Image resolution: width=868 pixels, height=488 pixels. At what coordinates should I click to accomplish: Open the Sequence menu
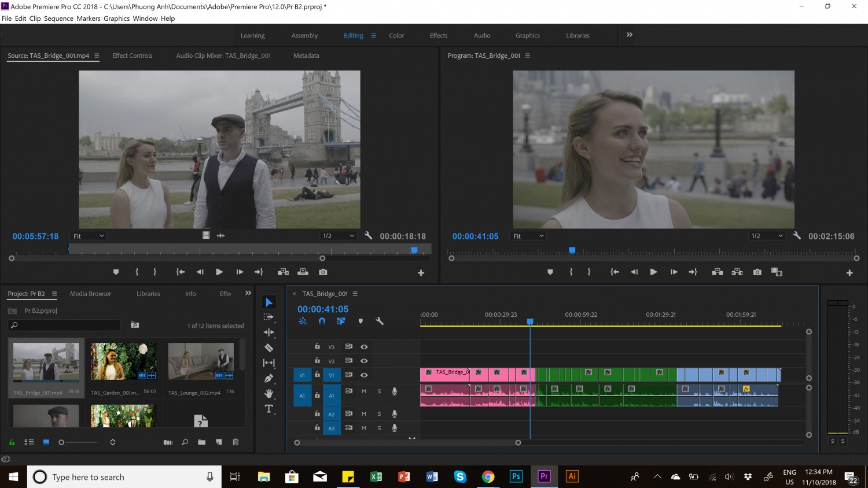point(58,19)
